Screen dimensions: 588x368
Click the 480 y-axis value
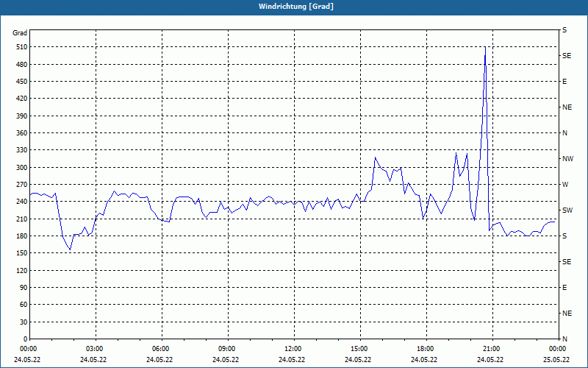click(21, 65)
